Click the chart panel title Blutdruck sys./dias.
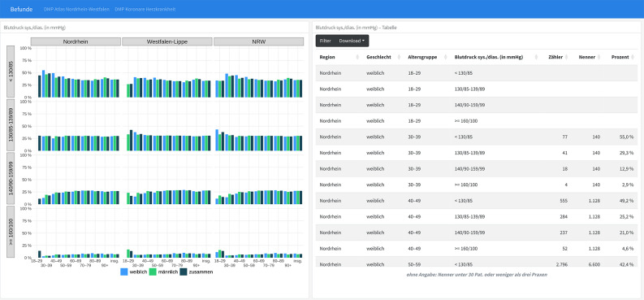 coord(34,28)
